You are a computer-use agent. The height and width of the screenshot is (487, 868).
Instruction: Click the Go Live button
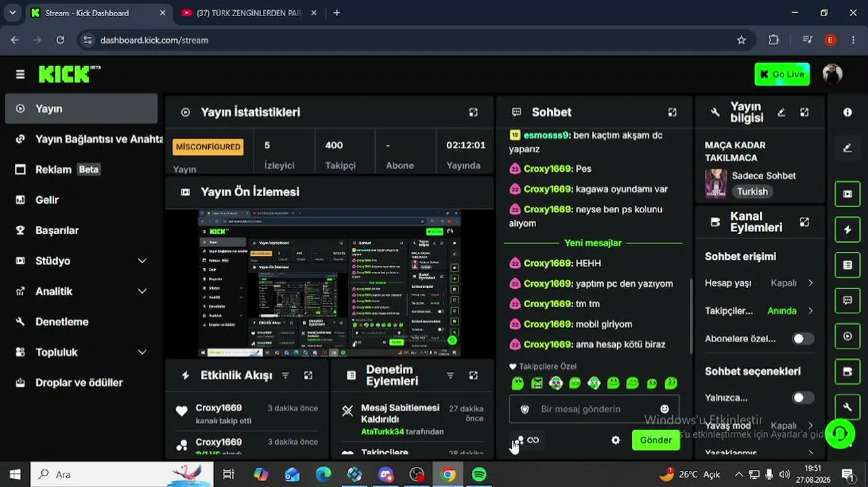pyautogui.click(x=782, y=74)
